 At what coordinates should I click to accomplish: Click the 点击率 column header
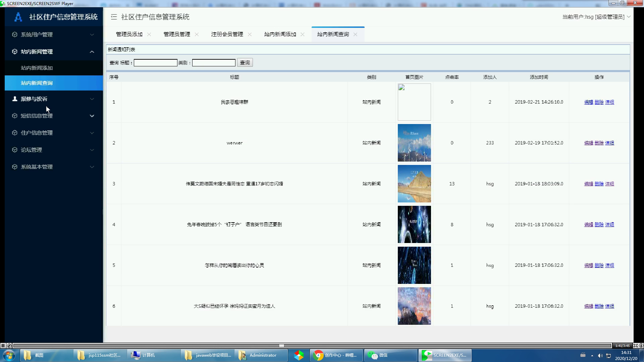tap(452, 77)
